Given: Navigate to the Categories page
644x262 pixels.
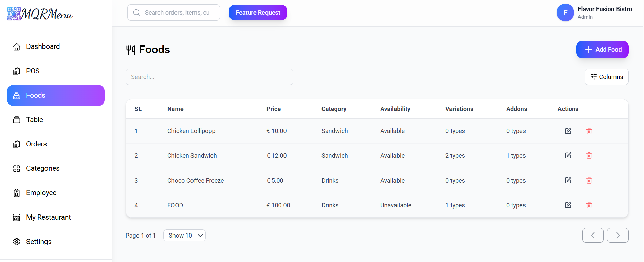Looking at the screenshot, I should pyautogui.click(x=43, y=168).
